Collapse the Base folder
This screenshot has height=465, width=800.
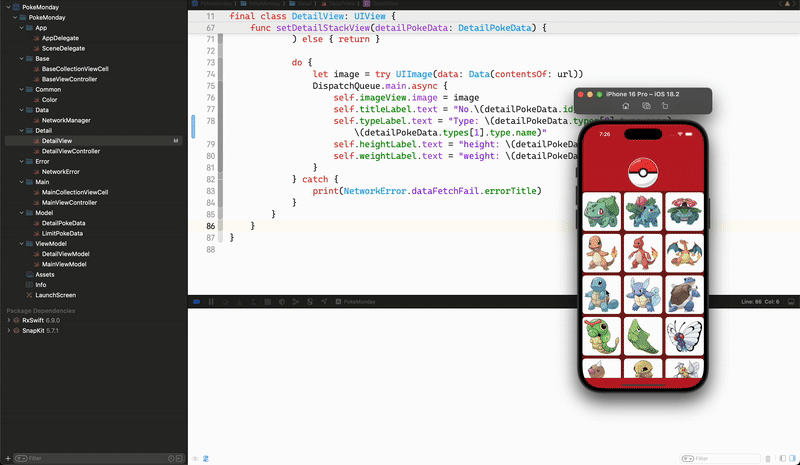pos(21,58)
